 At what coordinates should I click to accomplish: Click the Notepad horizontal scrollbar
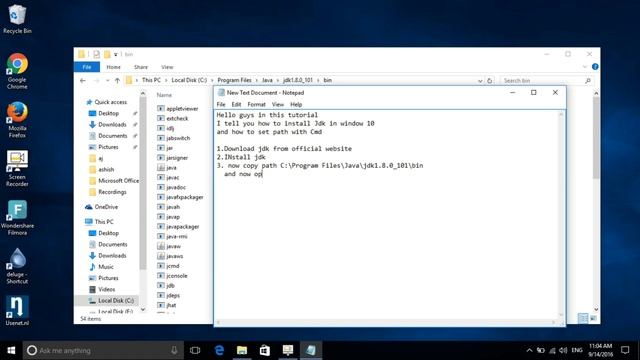coord(386,322)
